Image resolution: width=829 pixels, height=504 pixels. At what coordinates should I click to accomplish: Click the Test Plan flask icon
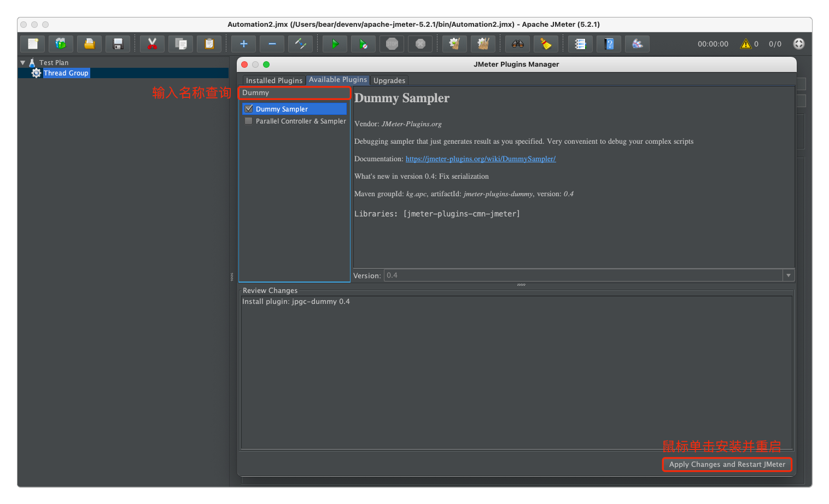click(x=32, y=62)
